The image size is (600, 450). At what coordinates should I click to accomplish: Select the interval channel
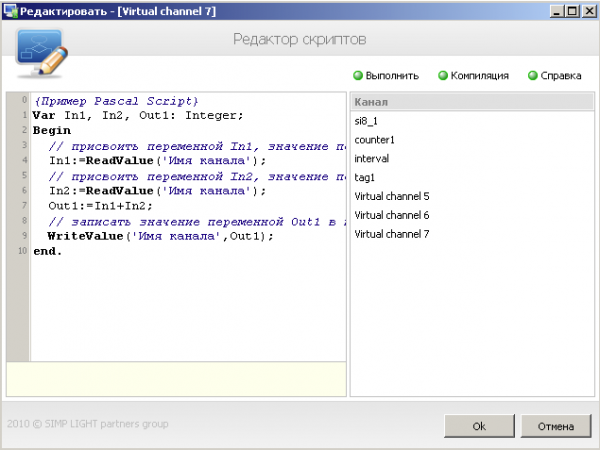click(x=372, y=159)
